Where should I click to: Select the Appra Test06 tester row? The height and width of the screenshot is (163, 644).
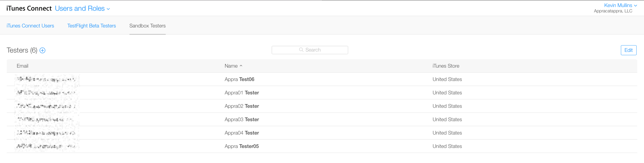[239, 79]
